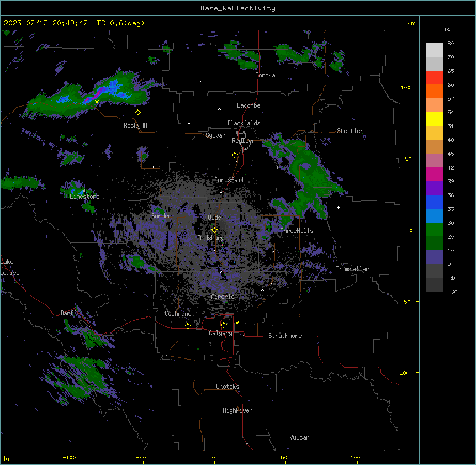Image resolution: width=476 pixels, height=465 pixels.
Task: Click the -30 value at legend bottom
Action: 452,292
